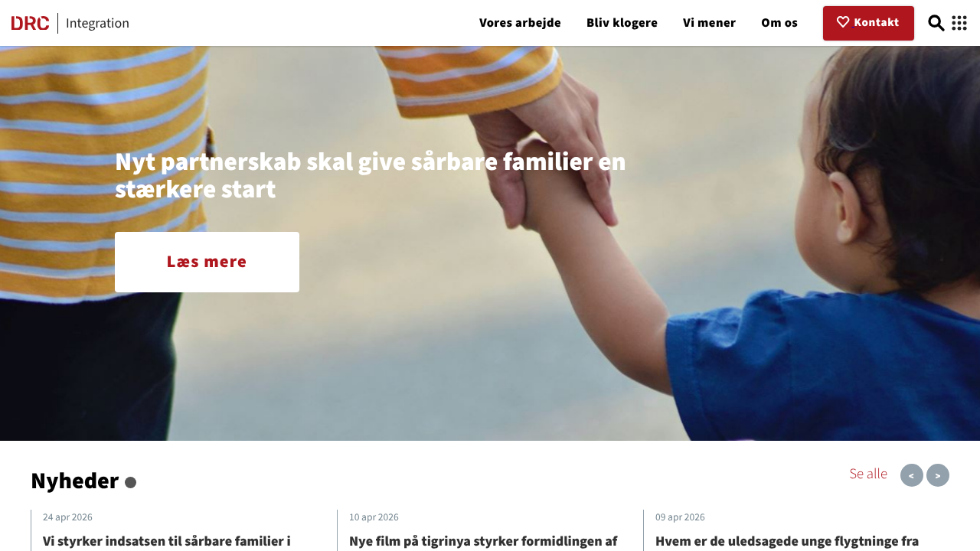Screen dimensions: 980x551
Task: Open the article on uledsagede unge flygtninge
Action: pos(787,541)
